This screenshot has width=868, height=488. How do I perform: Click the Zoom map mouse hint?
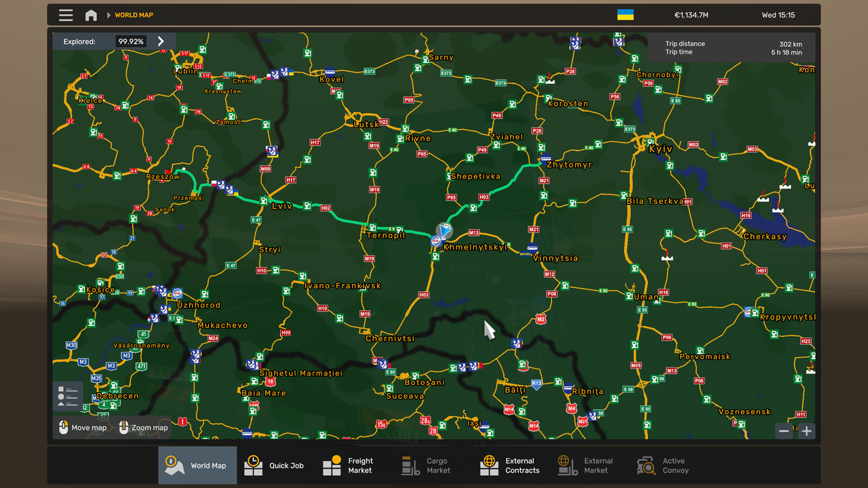[143, 428]
